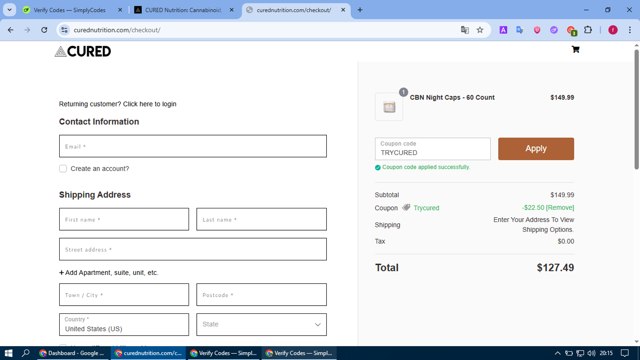Open Windows taskbar search
Screen dimensions: 640x360
(26, 353)
